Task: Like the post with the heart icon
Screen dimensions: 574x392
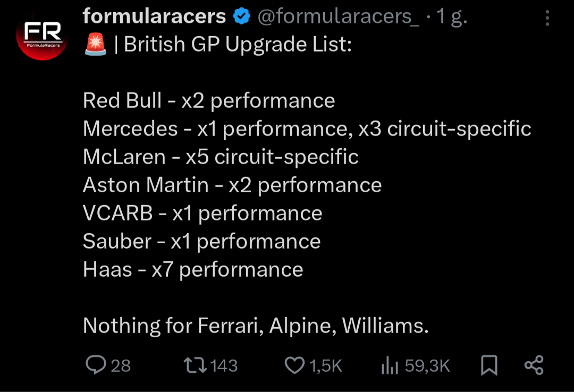Action: point(294,365)
